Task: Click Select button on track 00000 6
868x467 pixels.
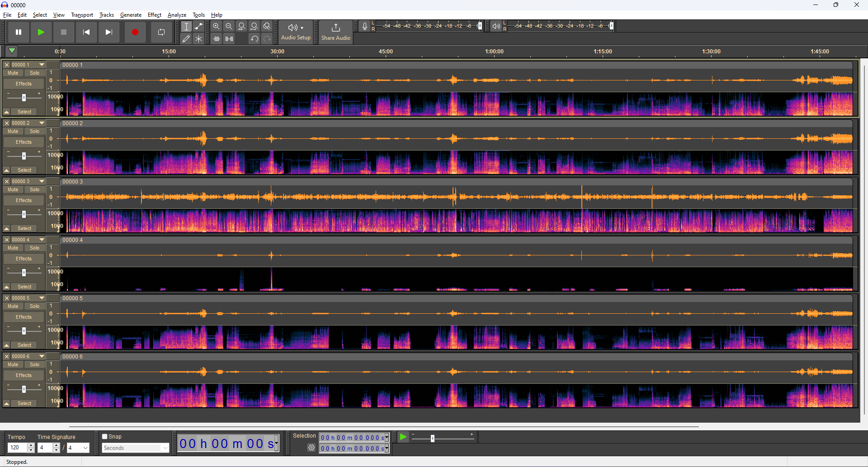Action: pos(24,403)
